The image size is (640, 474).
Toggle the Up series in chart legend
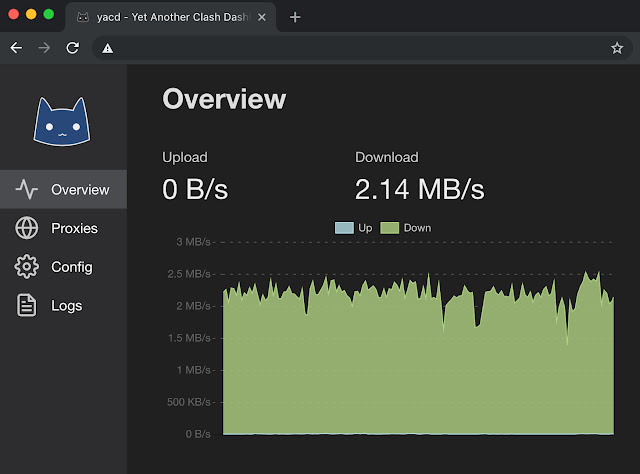point(353,228)
